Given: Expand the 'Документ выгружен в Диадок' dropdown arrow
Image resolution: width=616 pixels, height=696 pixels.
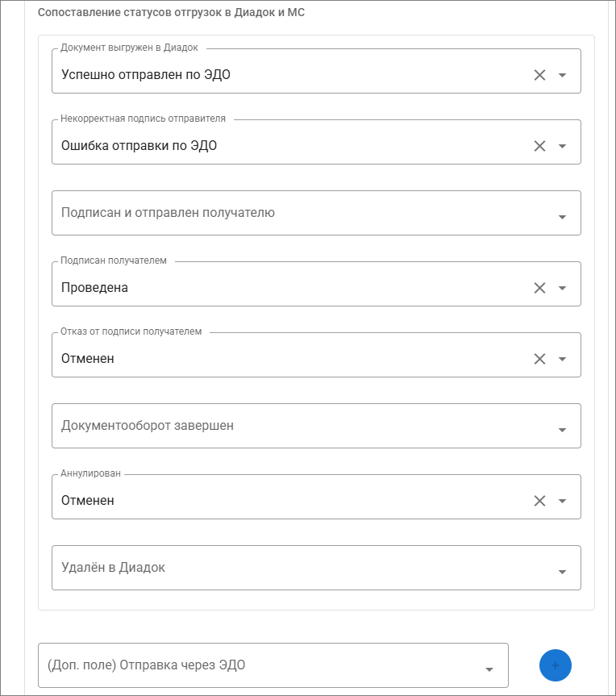Looking at the screenshot, I should click(563, 75).
